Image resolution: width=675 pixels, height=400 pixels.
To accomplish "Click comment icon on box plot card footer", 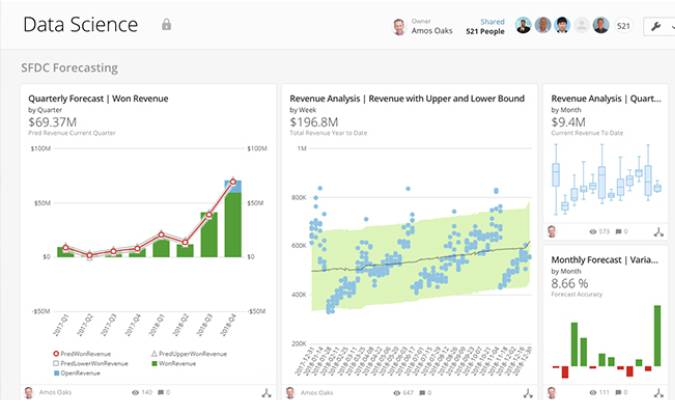I will click(618, 231).
